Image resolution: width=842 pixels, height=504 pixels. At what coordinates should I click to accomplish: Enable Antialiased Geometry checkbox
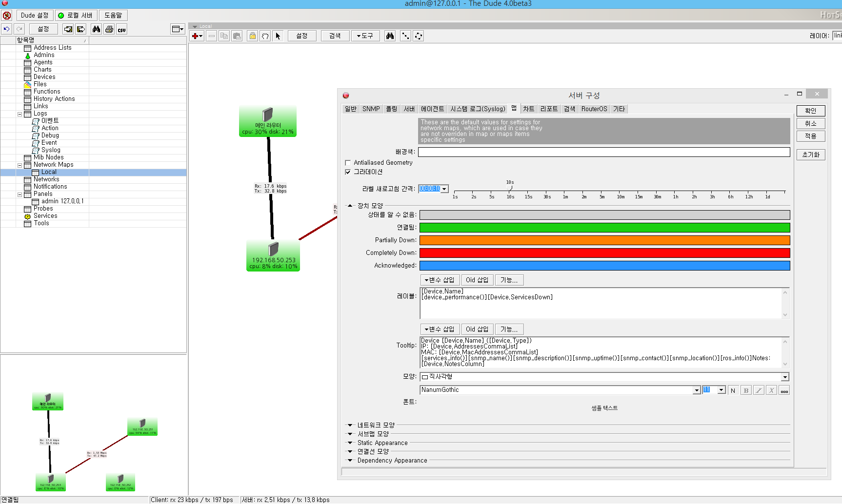pos(348,163)
